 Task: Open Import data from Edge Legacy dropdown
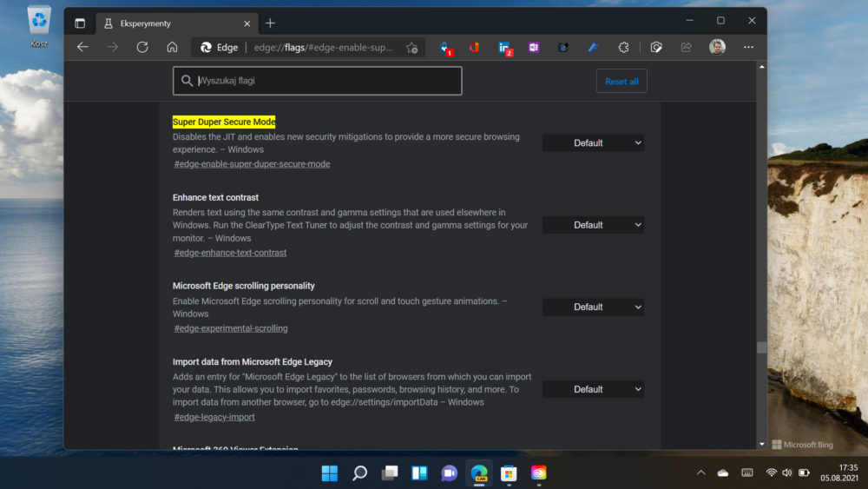pyautogui.click(x=593, y=389)
